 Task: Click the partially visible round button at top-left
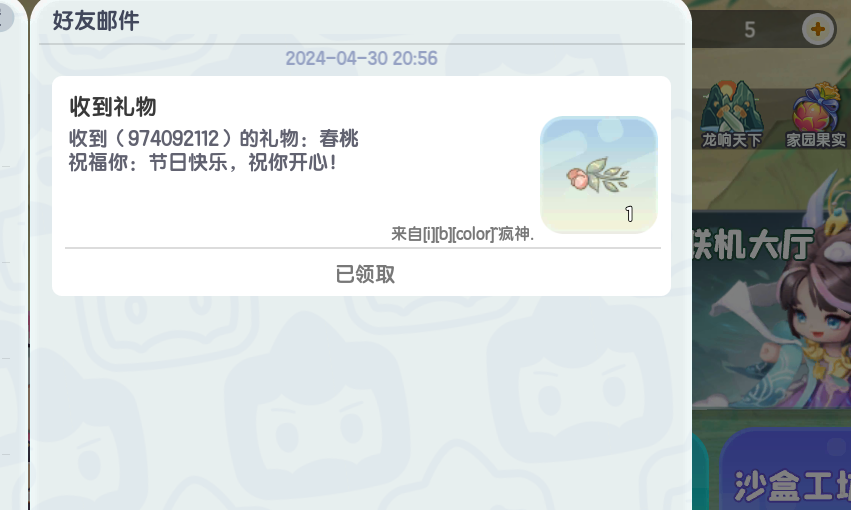coord(5,16)
